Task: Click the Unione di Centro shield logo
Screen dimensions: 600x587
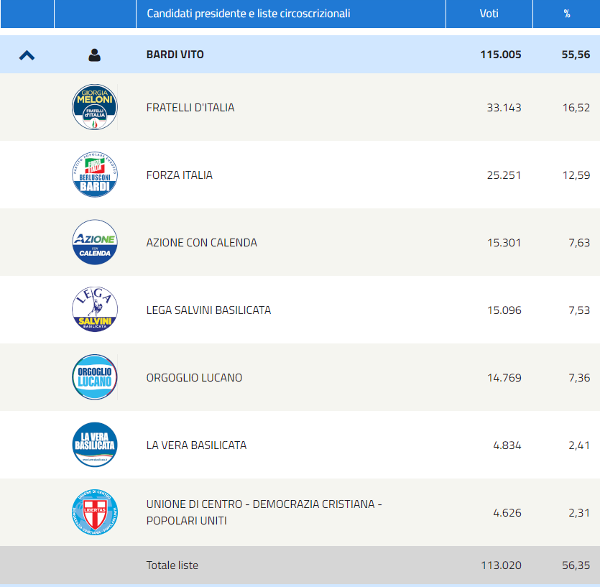Action: point(95,512)
